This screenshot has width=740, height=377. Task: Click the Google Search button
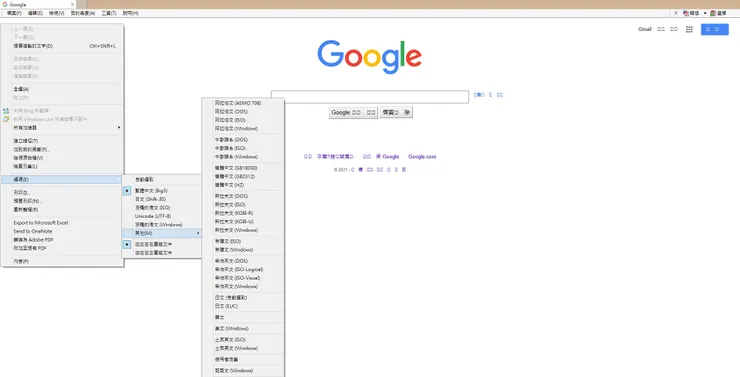tap(353, 113)
